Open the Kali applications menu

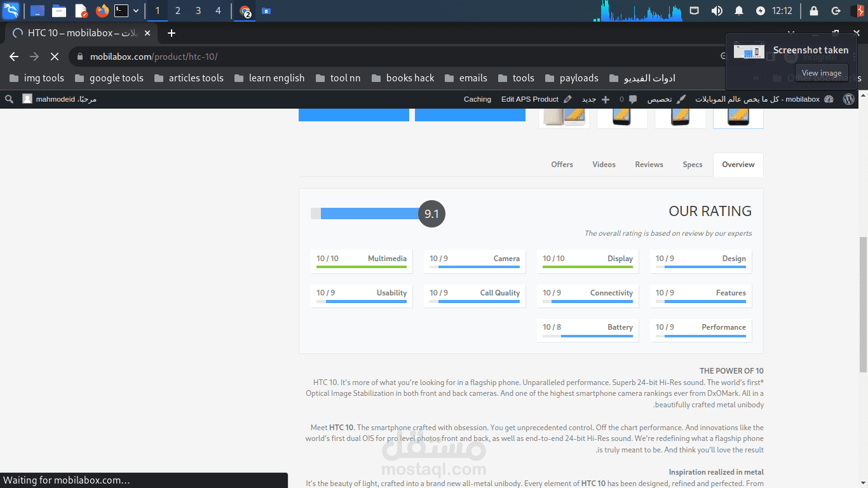click(x=11, y=11)
